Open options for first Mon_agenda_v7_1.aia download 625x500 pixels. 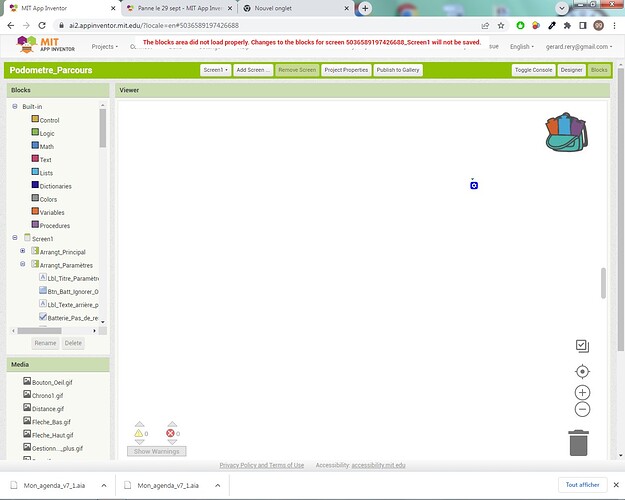tap(104, 485)
